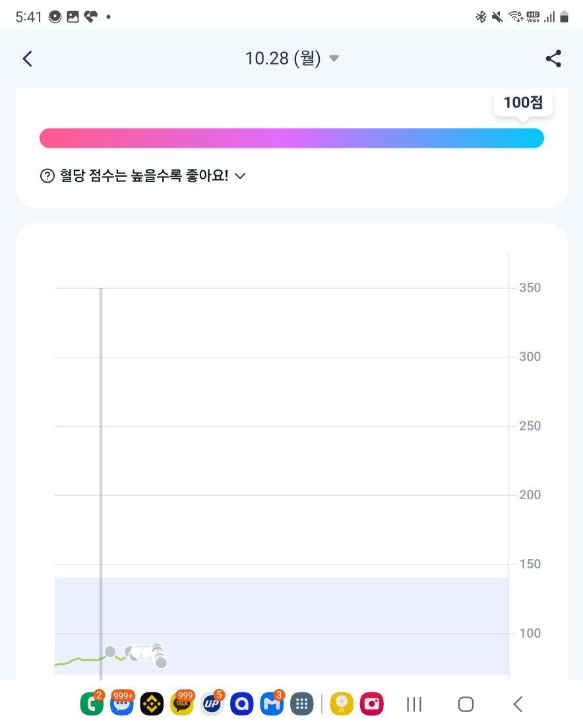
Task: Open the KakaoTalk app in the dock
Action: click(182, 704)
